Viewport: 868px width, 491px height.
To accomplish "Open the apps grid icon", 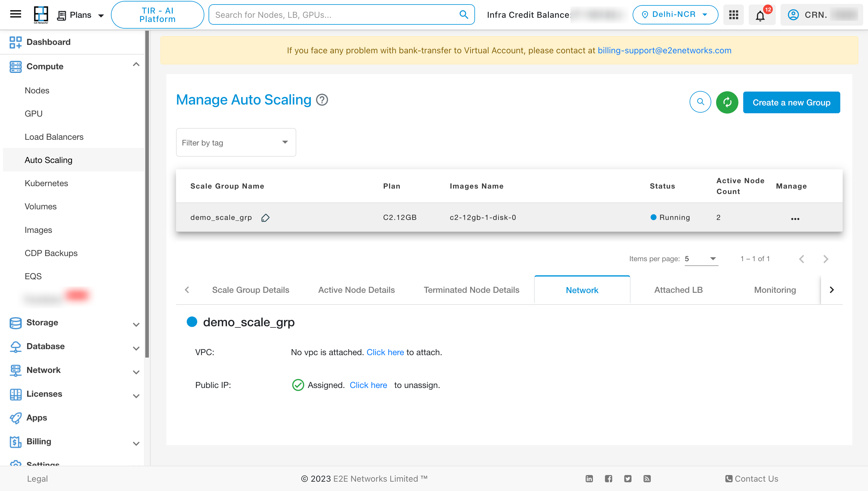I will (733, 15).
